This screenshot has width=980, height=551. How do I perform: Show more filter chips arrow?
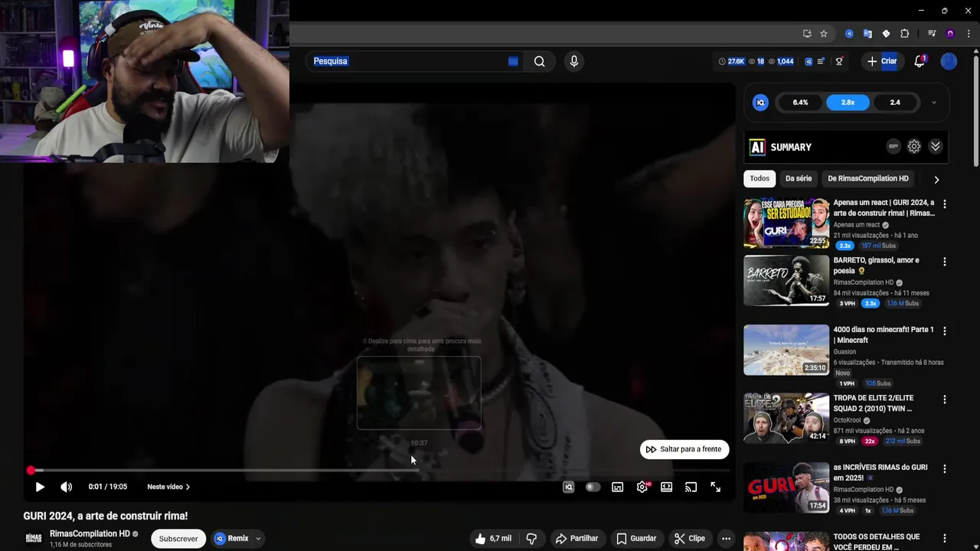(936, 179)
